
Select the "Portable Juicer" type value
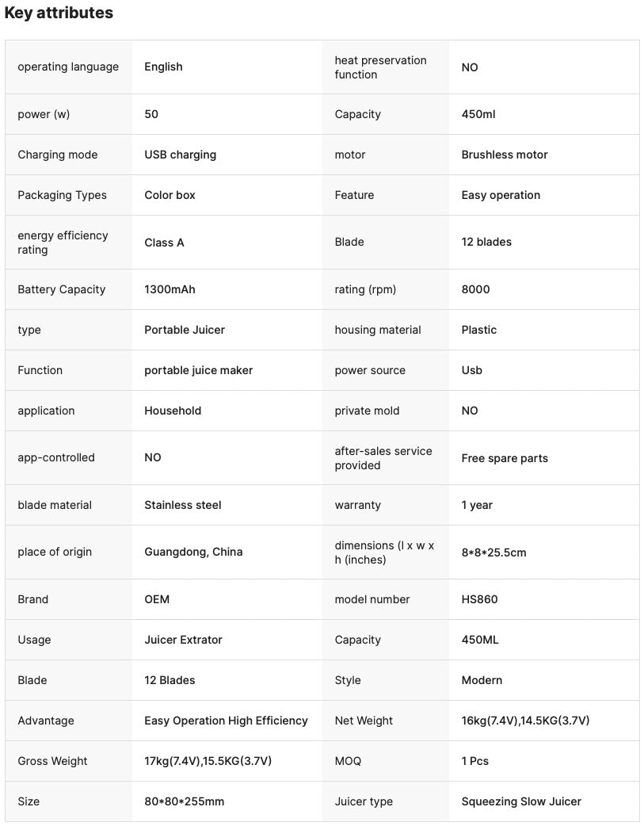[x=185, y=330]
